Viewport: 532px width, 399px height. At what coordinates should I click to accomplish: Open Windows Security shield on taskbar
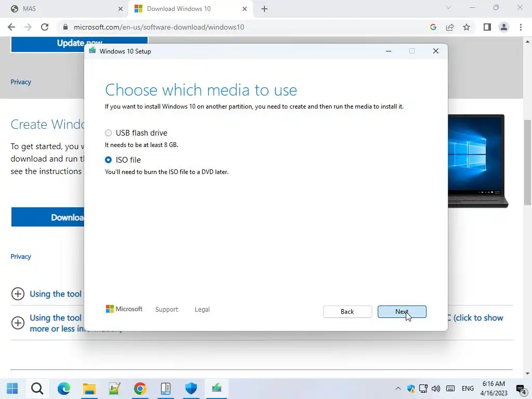(191, 388)
